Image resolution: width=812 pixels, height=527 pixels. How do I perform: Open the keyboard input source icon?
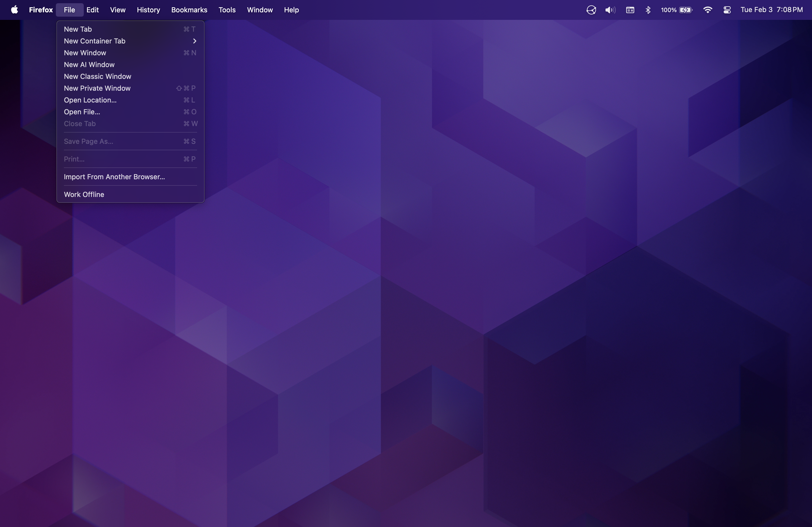[x=630, y=10]
